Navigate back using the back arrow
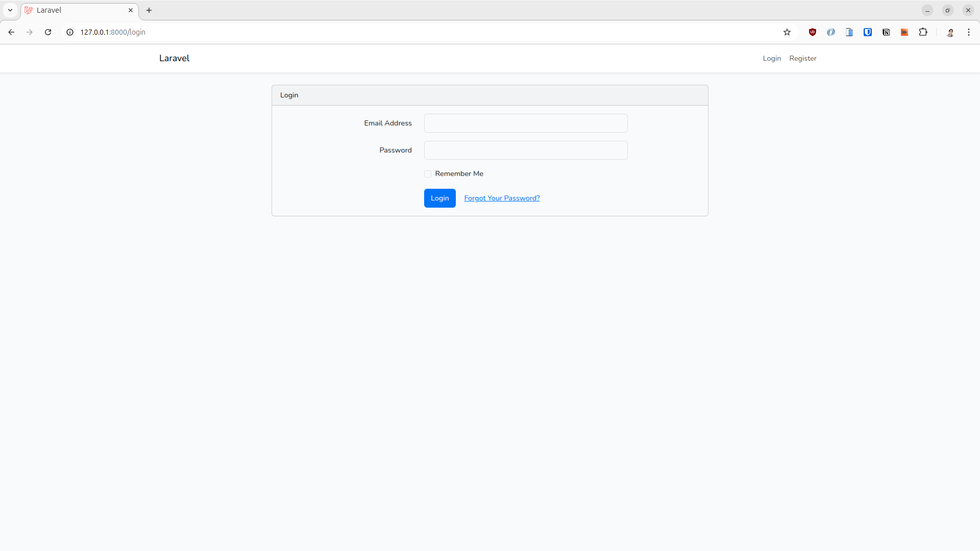Image resolution: width=980 pixels, height=551 pixels. pyautogui.click(x=11, y=32)
